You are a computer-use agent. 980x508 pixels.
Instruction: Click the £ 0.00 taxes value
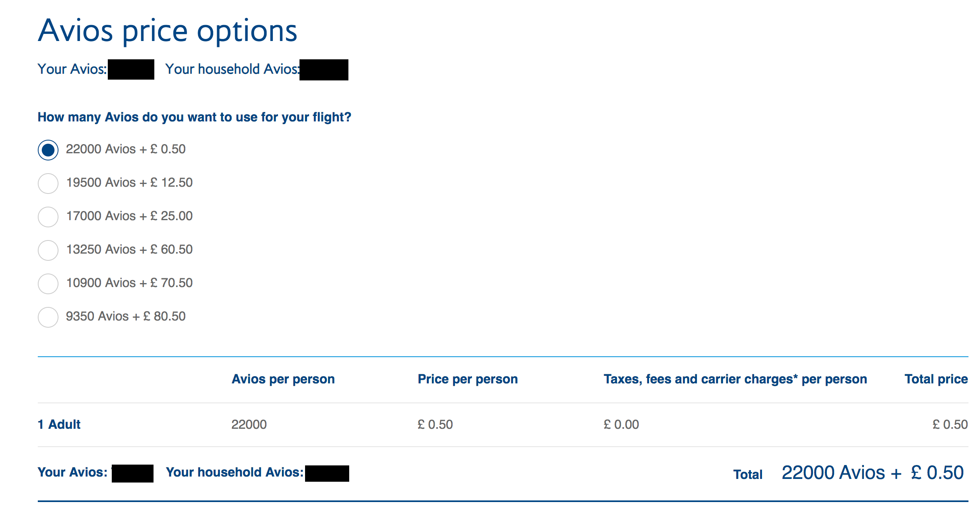point(621,424)
